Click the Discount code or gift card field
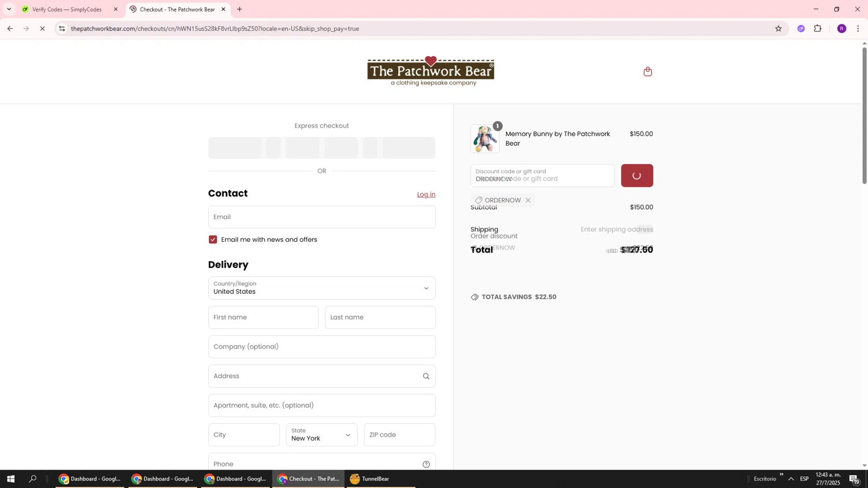Image resolution: width=868 pixels, height=488 pixels. coord(542,176)
